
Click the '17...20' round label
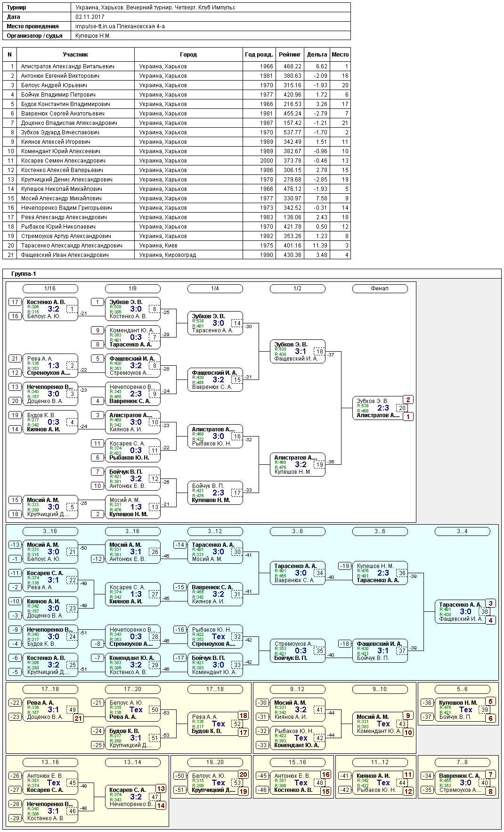(x=132, y=689)
